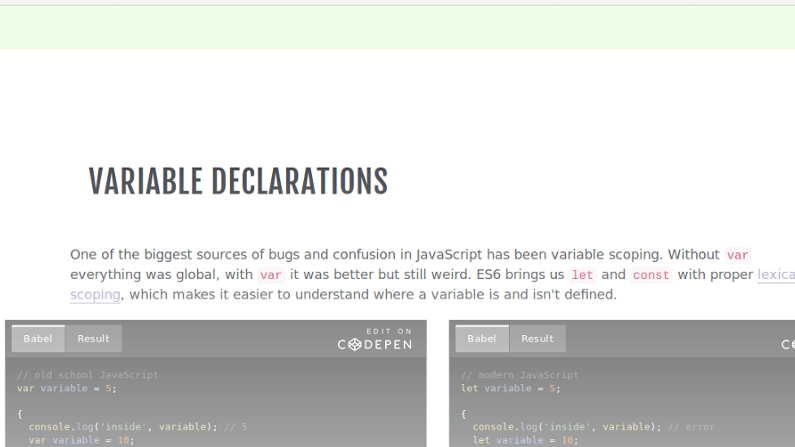Image resolution: width=795 pixels, height=447 pixels.
Task: Open the Babel tab in the modern JavaScript pen
Action: pos(482,339)
